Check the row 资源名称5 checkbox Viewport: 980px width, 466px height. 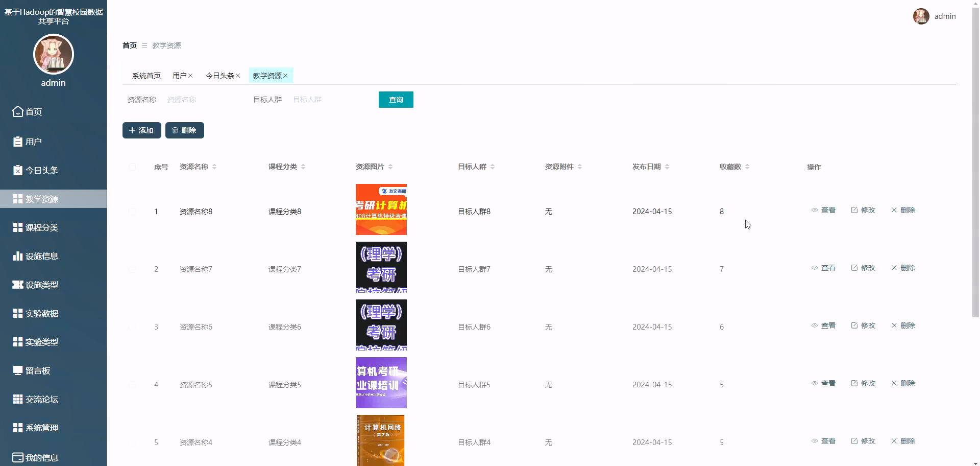[132, 385]
